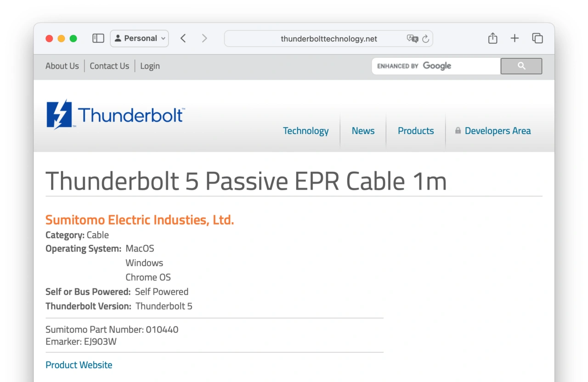The image size is (588, 382).
Task: Click the back navigation chevron
Action: point(183,38)
